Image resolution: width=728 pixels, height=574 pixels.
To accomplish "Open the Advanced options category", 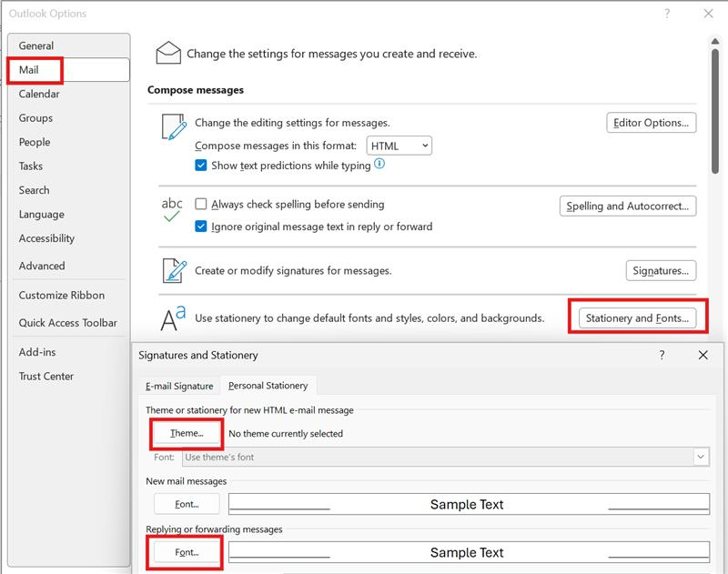I will 69,266.
